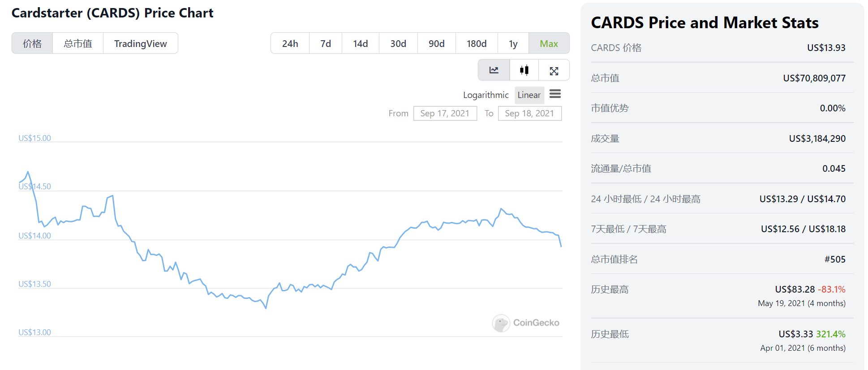Click the US$15.00 axis label

[x=34, y=138]
